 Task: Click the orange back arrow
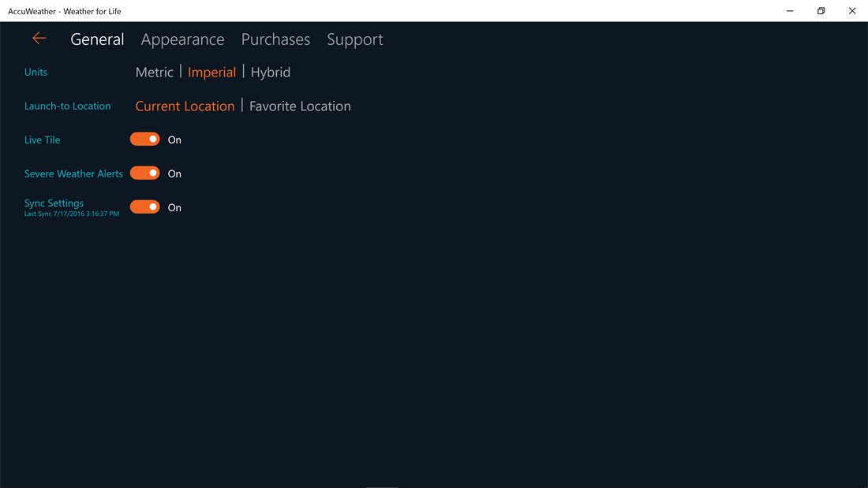click(x=39, y=39)
